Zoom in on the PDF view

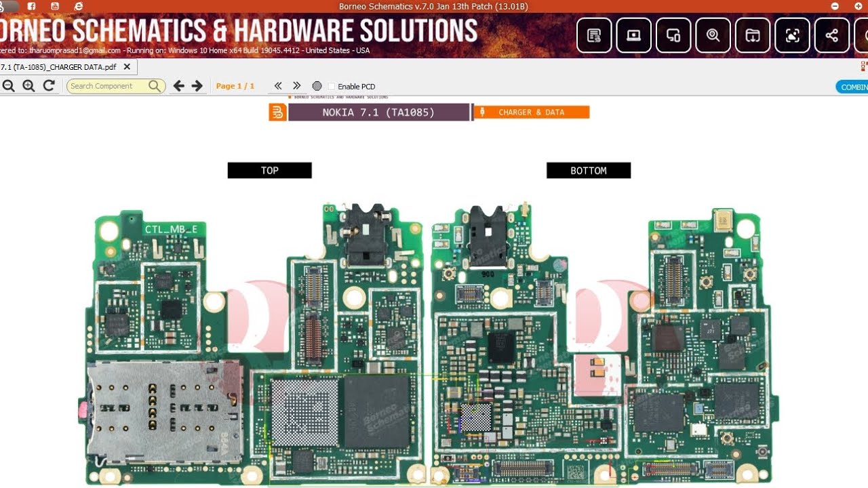28,86
